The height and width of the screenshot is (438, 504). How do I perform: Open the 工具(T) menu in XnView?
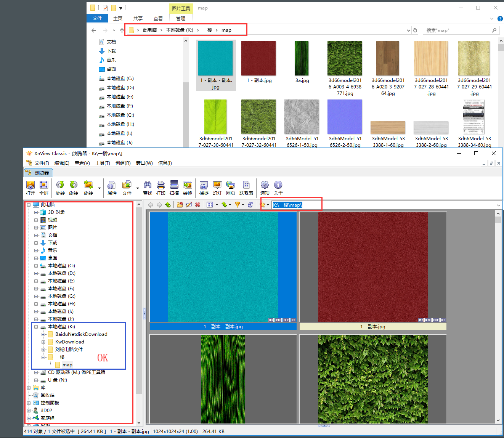click(x=103, y=163)
